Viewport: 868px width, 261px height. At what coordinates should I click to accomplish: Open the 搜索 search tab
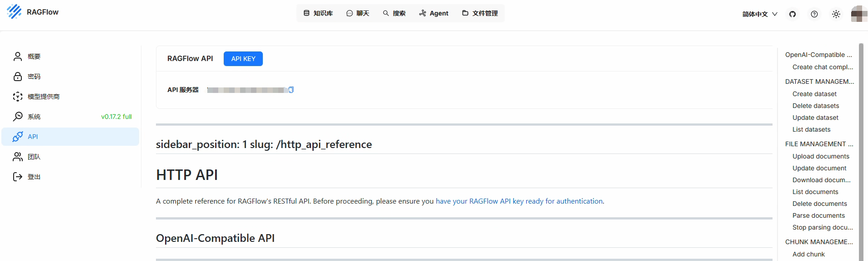coord(394,13)
